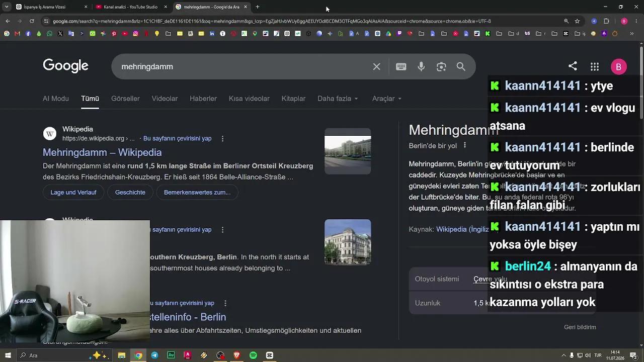
Task: Switch to the 'Videolar' results tab
Action: [x=165, y=99]
